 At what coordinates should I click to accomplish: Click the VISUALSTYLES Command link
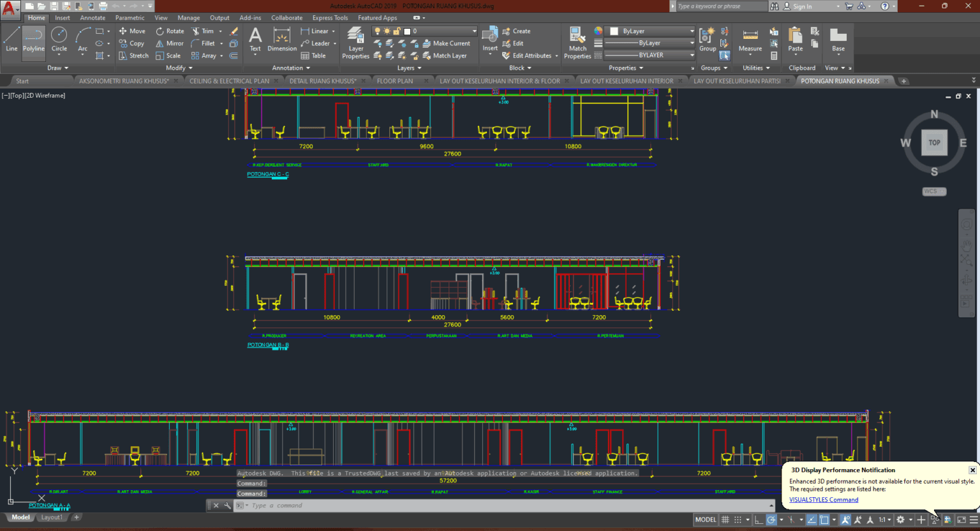click(x=824, y=500)
